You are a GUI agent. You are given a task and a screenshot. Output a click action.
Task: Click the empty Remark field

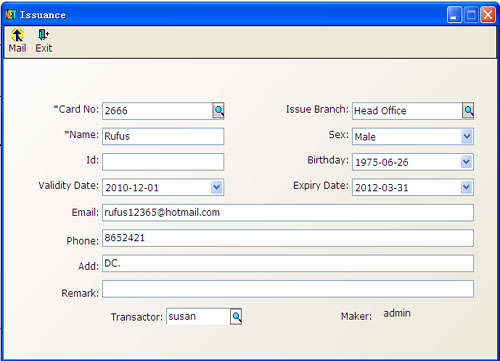click(x=288, y=289)
